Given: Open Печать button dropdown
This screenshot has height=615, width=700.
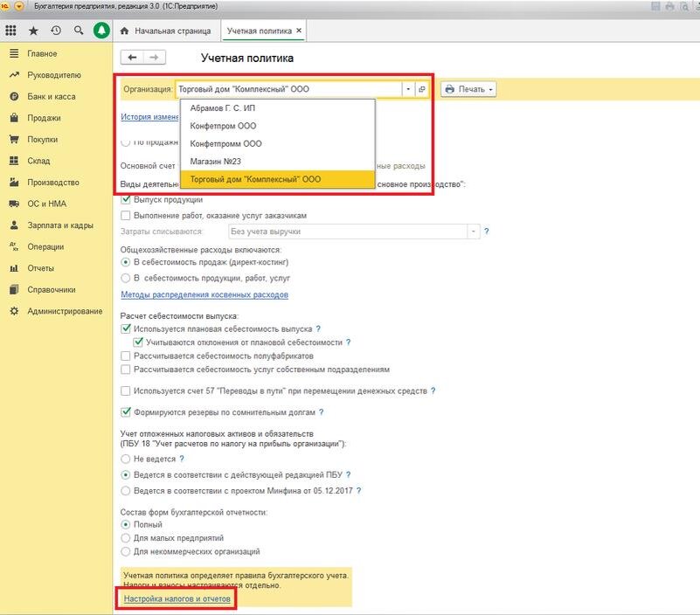Looking at the screenshot, I should point(468,89).
